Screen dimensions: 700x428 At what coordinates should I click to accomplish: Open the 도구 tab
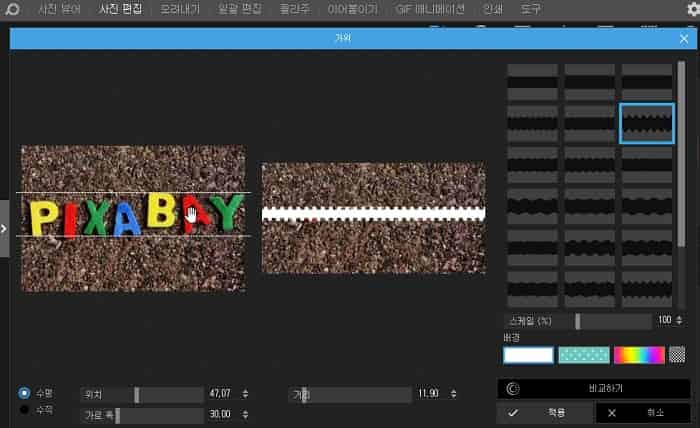click(530, 9)
